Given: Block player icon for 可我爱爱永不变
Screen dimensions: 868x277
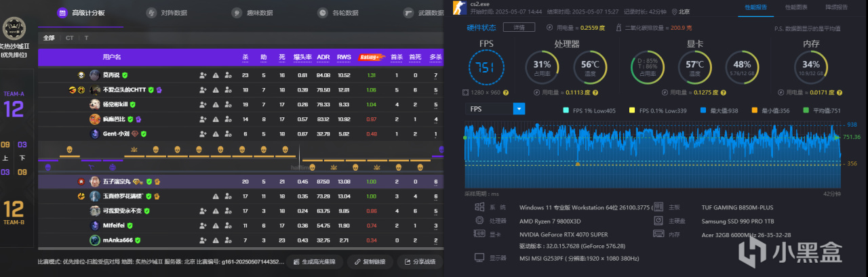Looking at the screenshot, I should coord(229,211).
